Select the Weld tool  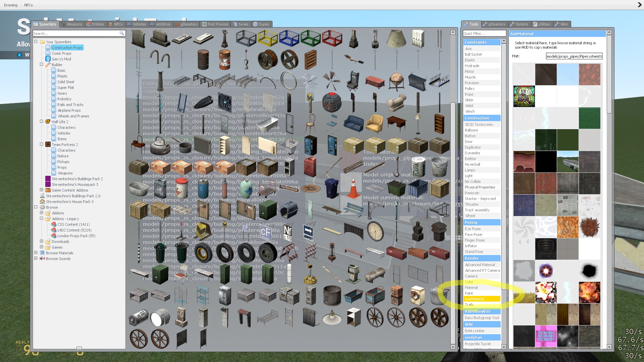(482, 106)
